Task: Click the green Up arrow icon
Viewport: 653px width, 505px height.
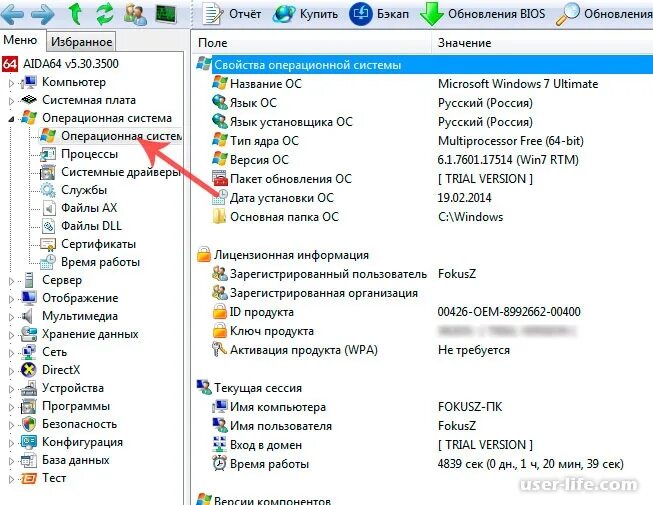Action: coord(75,13)
